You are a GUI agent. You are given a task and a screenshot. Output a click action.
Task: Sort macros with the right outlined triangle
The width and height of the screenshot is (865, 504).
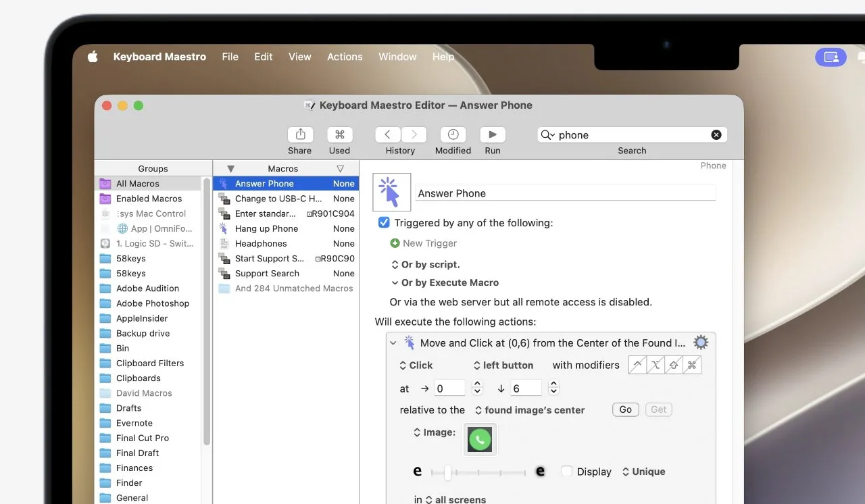[340, 169]
